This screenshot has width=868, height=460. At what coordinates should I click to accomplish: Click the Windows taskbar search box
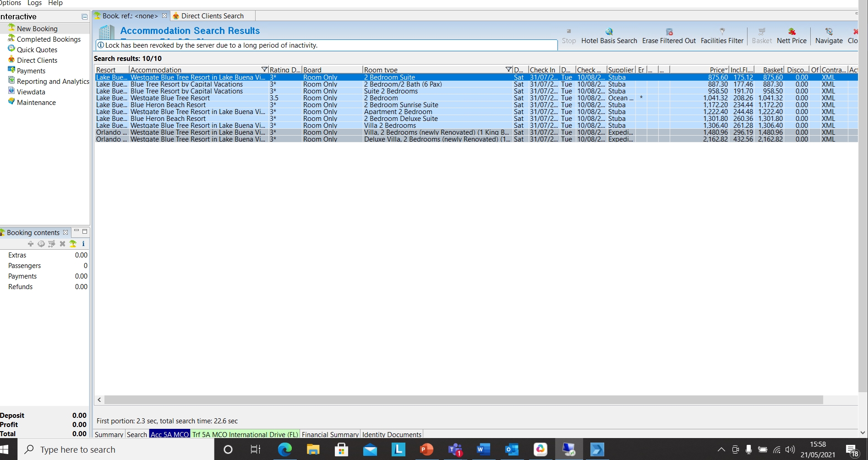(x=116, y=449)
